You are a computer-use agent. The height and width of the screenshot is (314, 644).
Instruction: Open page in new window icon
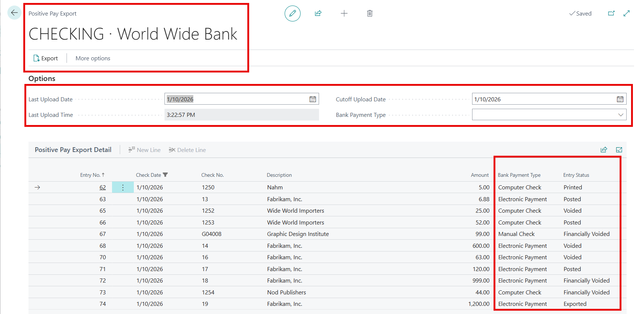click(611, 13)
